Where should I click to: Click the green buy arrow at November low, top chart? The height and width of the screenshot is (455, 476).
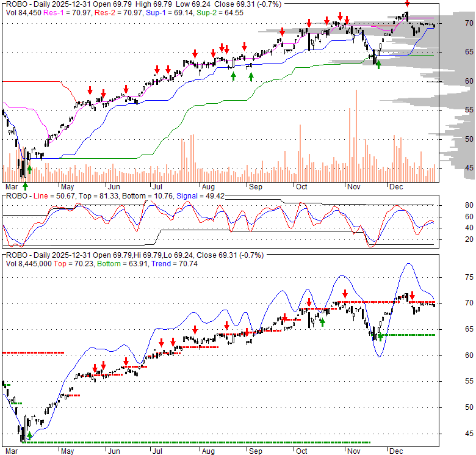pyautogui.click(x=378, y=64)
